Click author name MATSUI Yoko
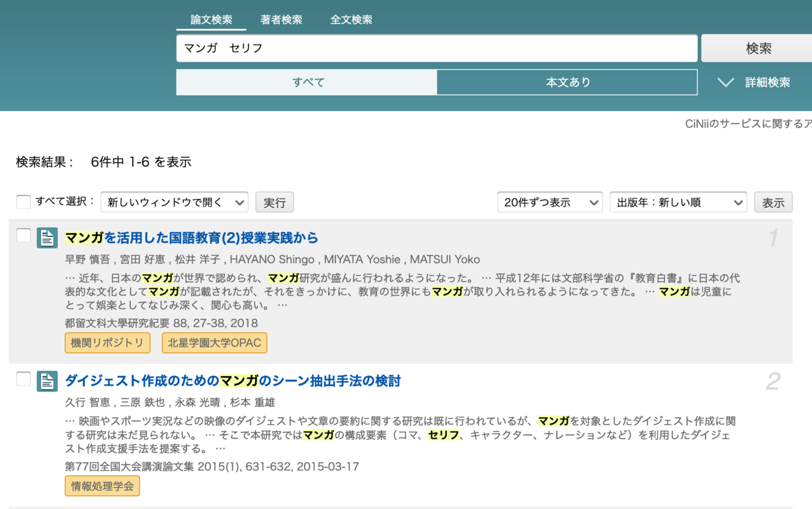This screenshot has width=812, height=509. tap(445, 259)
